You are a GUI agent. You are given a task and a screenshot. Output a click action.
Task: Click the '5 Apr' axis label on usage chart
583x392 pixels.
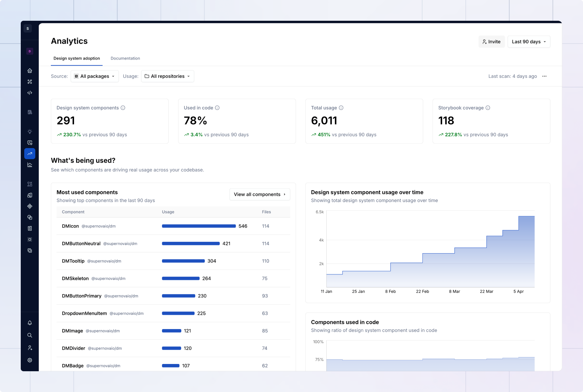pyautogui.click(x=519, y=291)
